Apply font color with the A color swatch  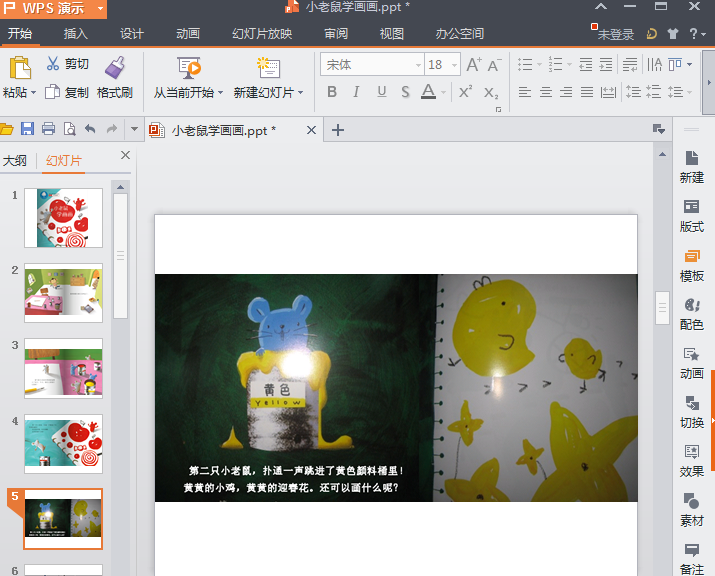pyautogui.click(x=428, y=92)
